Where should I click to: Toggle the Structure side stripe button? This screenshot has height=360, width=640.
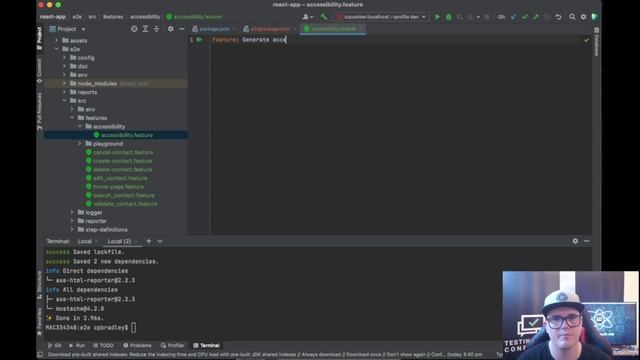click(x=40, y=285)
